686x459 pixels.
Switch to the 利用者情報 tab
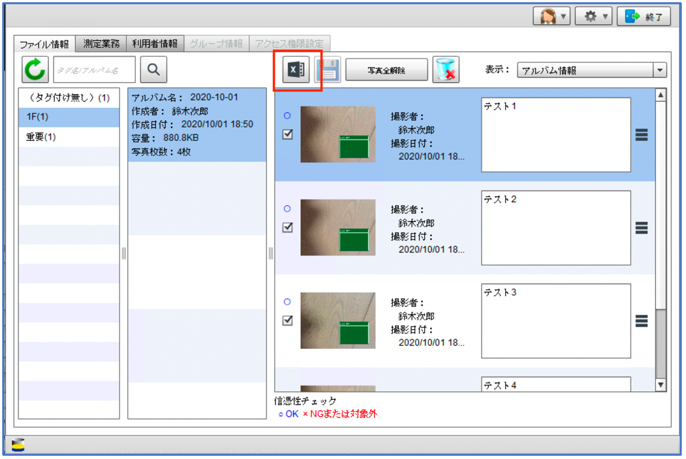(155, 44)
